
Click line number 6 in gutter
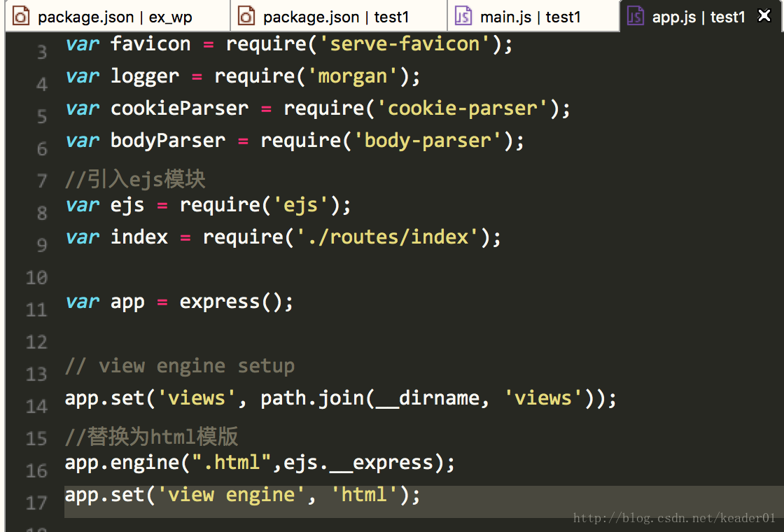42,148
